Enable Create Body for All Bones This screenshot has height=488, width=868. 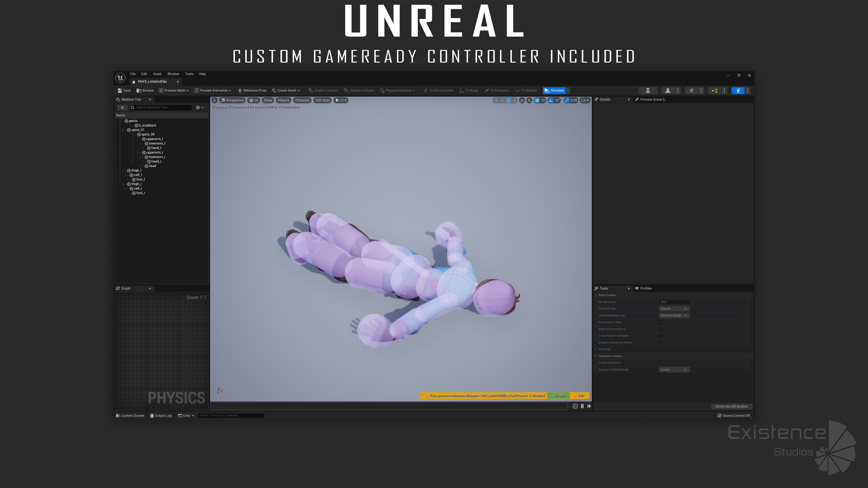coord(661,336)
